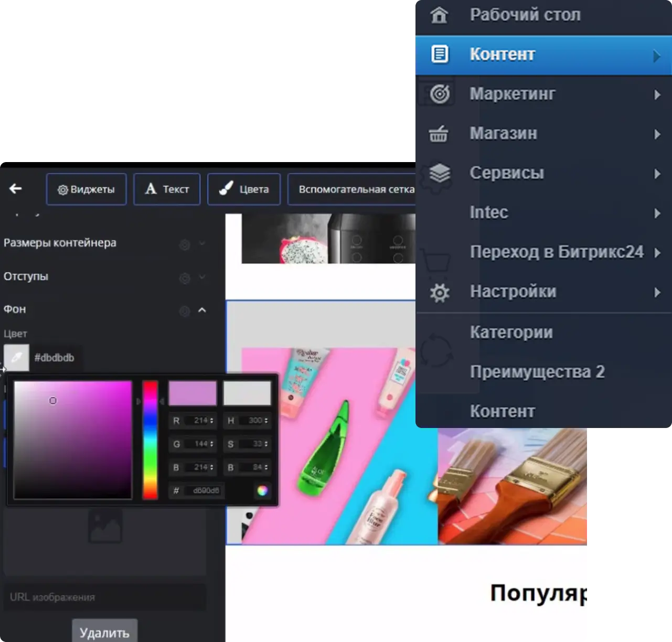
Task: Click the eyedropper swatch next to #dbdbdb
Action: tap(16, 358)
